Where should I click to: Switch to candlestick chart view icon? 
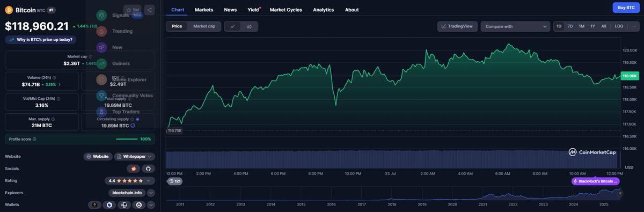(250, 26)
